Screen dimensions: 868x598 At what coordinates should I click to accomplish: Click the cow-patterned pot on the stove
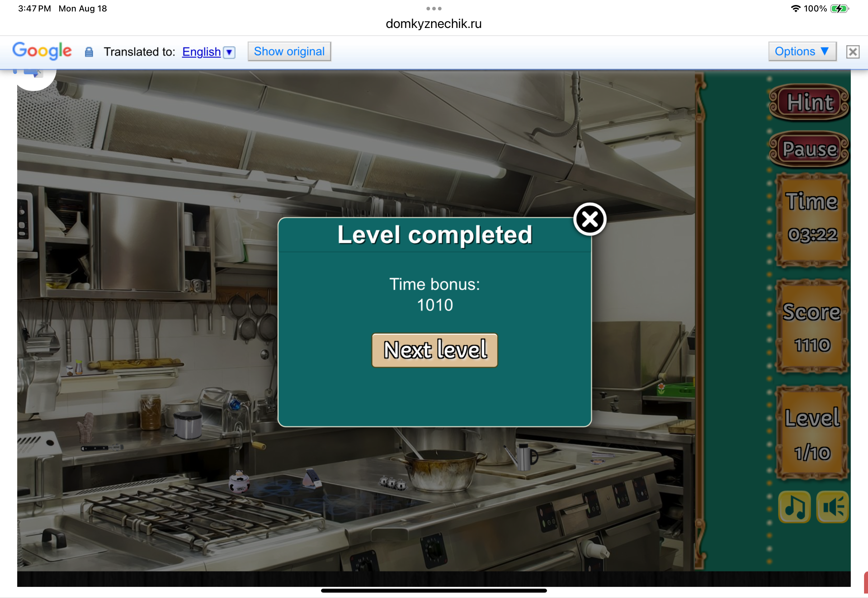pos(239,481)
